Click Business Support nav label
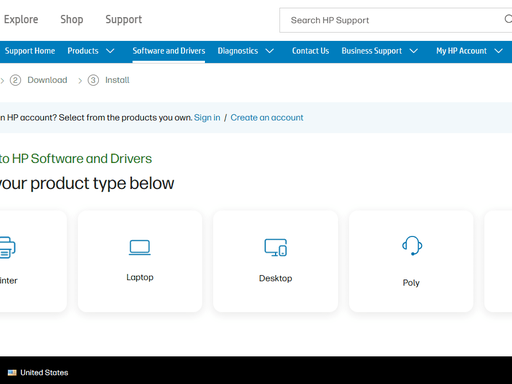This screenshot has width=512, height=384. click(372, 51)
